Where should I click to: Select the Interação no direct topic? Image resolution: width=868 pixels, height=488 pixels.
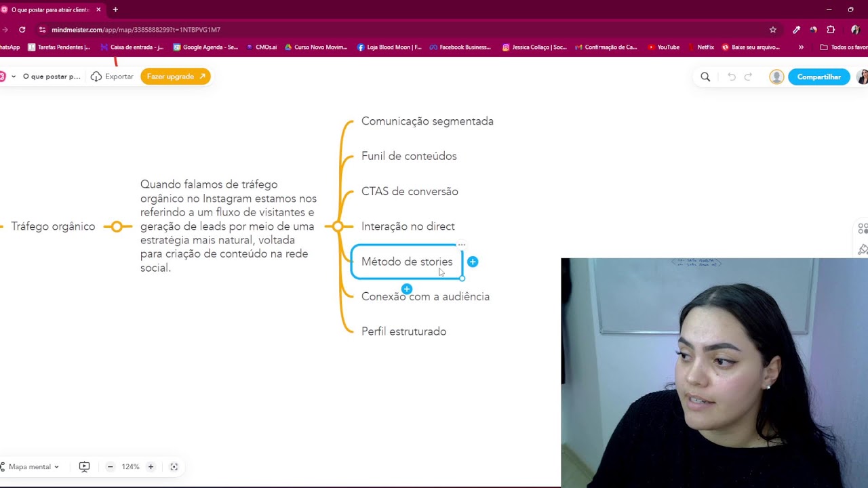(x=408, y=226)
